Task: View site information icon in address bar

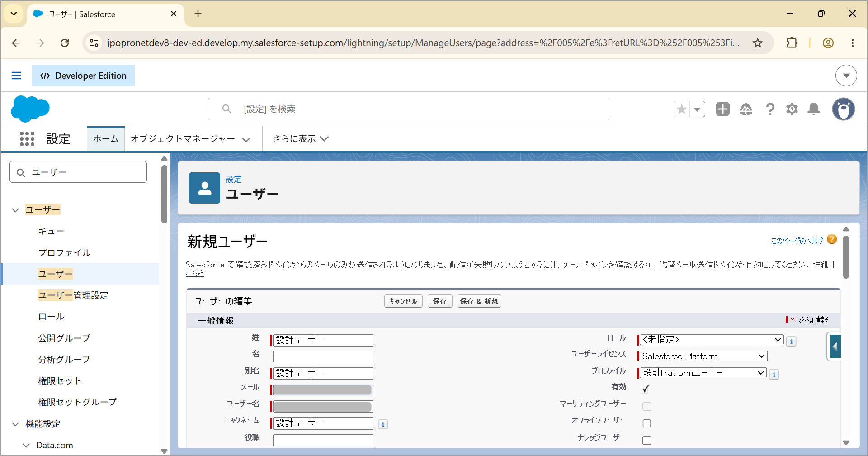Action: point(94,43)
